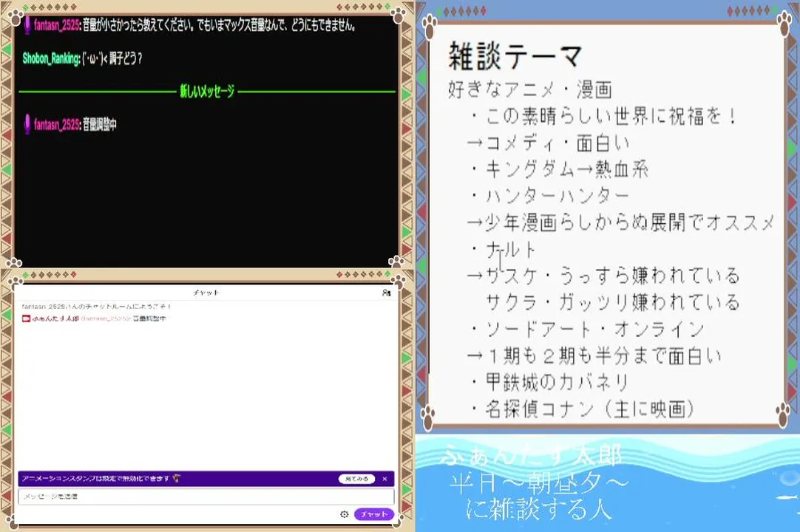The width and height of the screenshot is (800, 532).
Task: Click username ふぁんたす太郎 in chat panel
Action: pyautogui.click(x=55, y=318)
